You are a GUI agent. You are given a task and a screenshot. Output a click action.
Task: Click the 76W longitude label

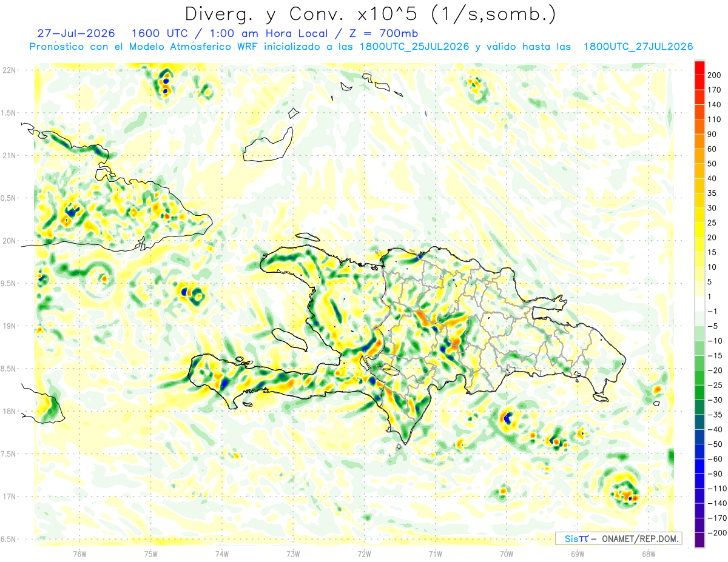coord(79,553)
